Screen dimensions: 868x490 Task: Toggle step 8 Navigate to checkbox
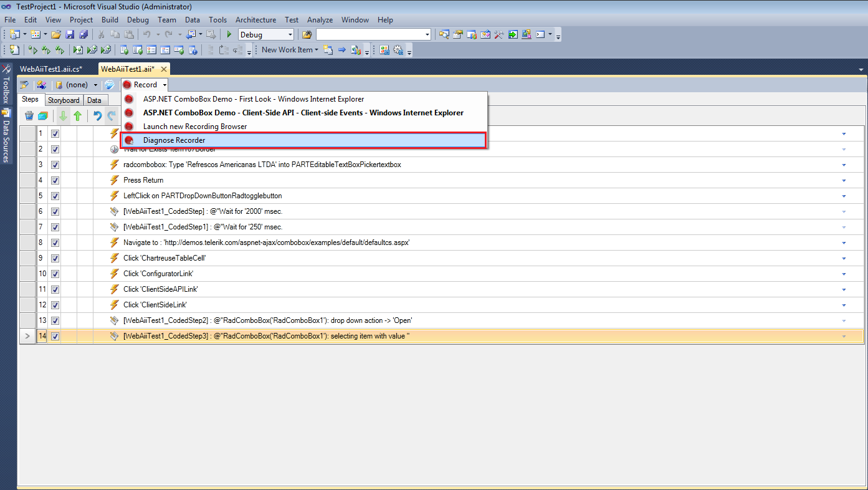[x=55, y=243]
